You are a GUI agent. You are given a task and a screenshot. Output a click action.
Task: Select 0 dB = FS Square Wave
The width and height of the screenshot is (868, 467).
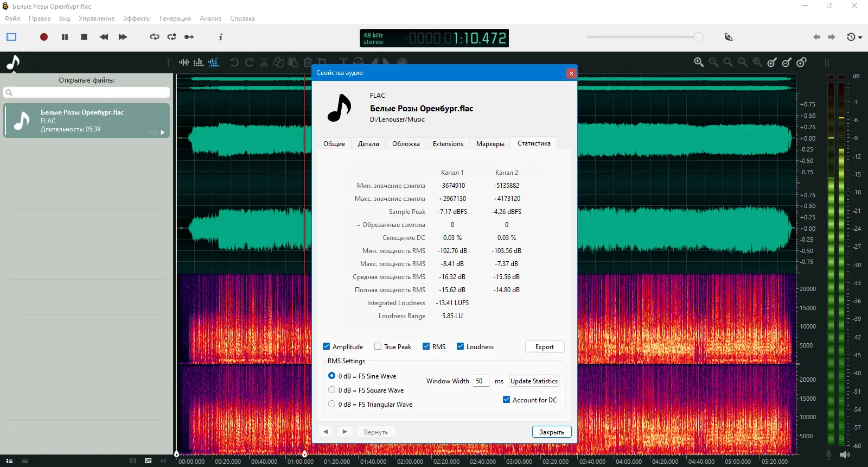click(x=332, y=390)
